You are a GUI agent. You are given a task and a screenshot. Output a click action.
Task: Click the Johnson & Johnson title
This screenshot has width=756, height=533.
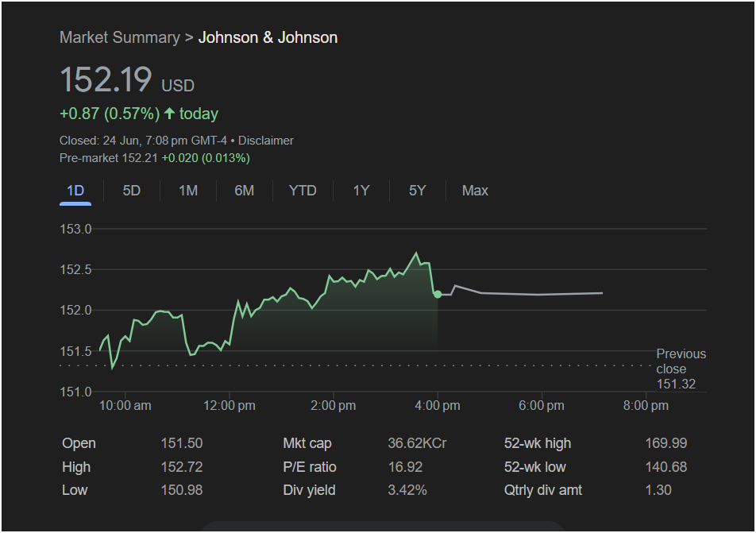coord(268,37)
